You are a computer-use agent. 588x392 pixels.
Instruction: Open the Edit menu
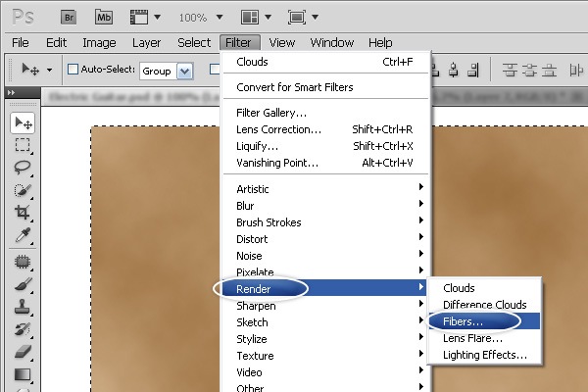click(x=56, y=43)
